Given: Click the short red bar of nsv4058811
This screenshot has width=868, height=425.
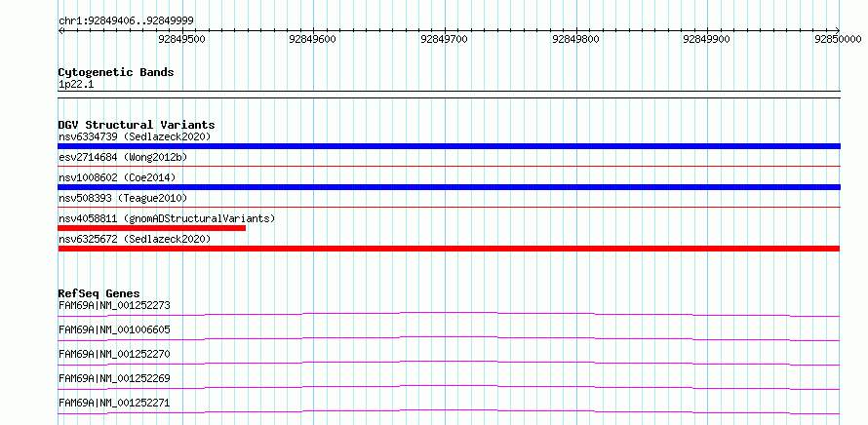Looking at the screenshot, I should (x=152, y=228).
